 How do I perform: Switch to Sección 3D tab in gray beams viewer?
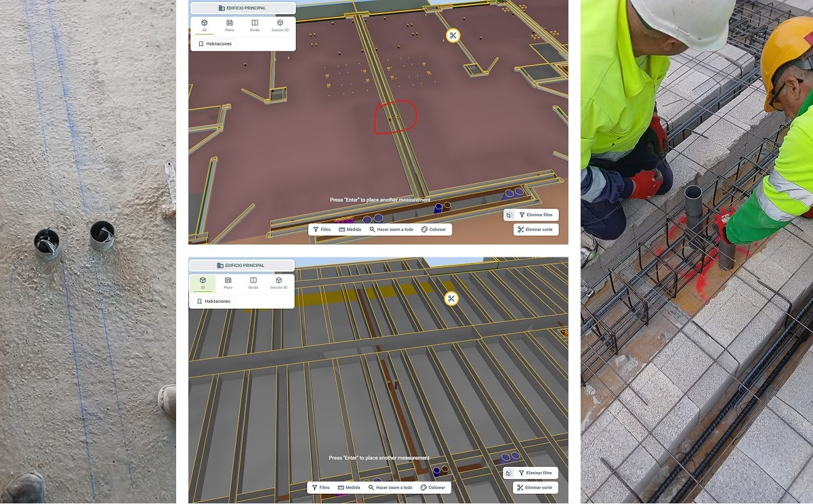point(279,283)
